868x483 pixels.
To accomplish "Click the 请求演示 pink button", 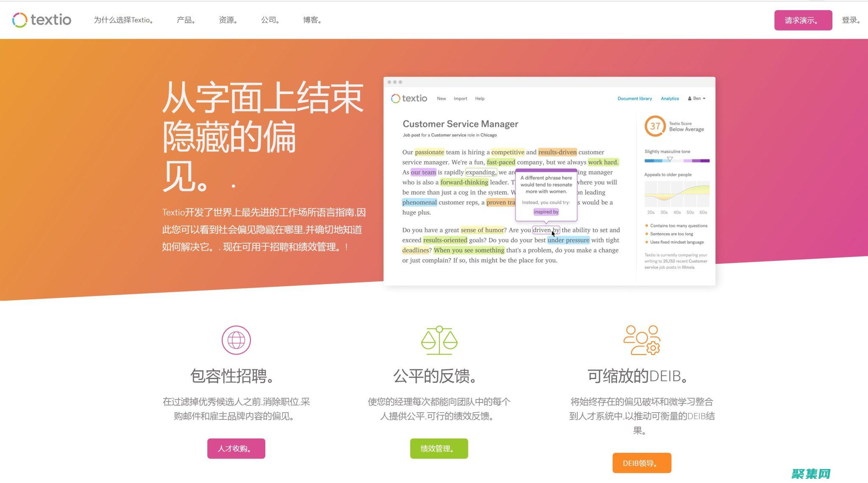I will click(x=803, y=19).
